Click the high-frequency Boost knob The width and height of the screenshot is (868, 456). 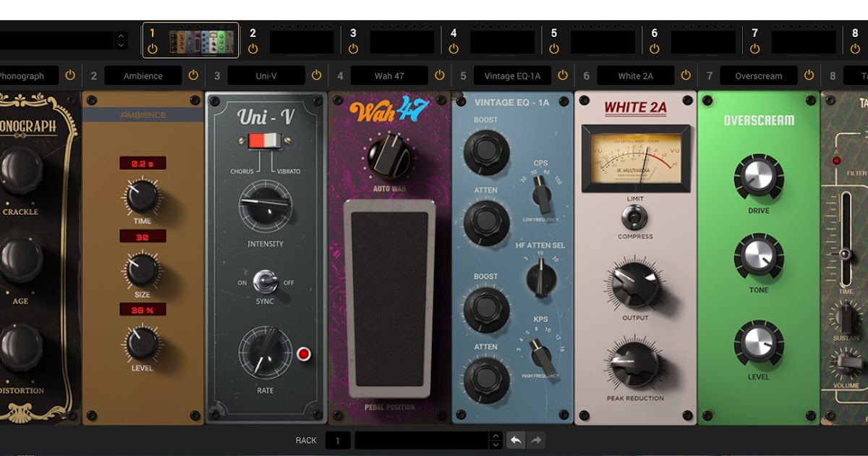click(x=486, y=308)
